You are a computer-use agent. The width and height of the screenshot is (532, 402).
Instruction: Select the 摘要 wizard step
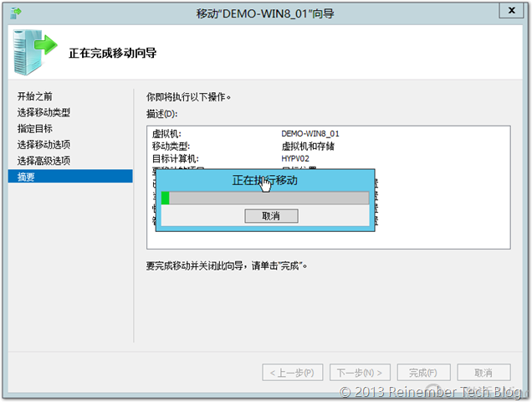coord(70,177)
